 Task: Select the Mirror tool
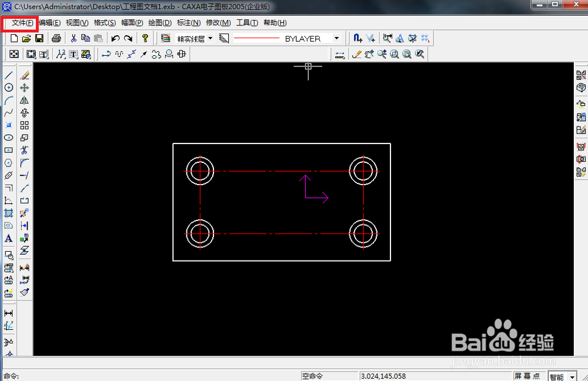(25, 101)
